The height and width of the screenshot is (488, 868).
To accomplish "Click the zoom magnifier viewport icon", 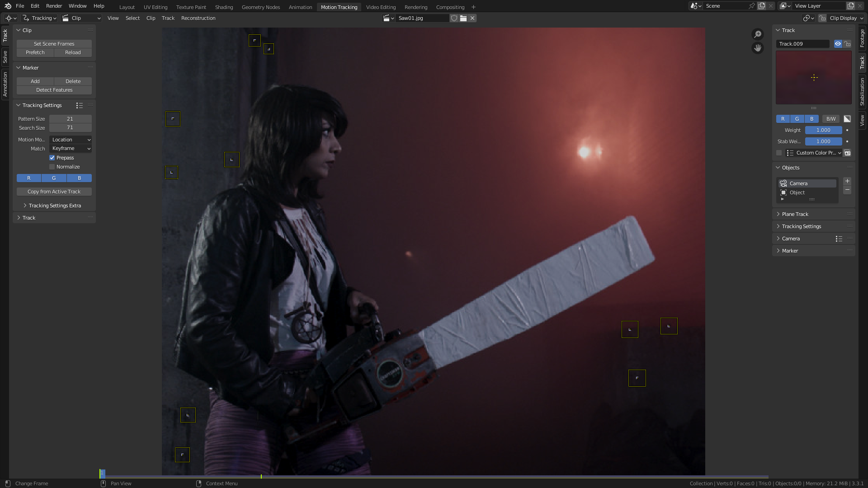I will tap(758, 34).
